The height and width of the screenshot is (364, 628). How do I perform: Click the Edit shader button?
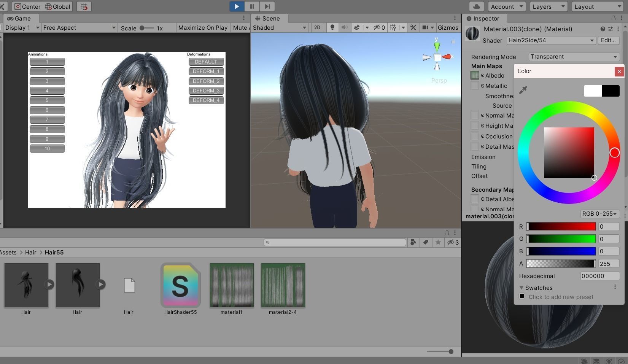[608, 40]
